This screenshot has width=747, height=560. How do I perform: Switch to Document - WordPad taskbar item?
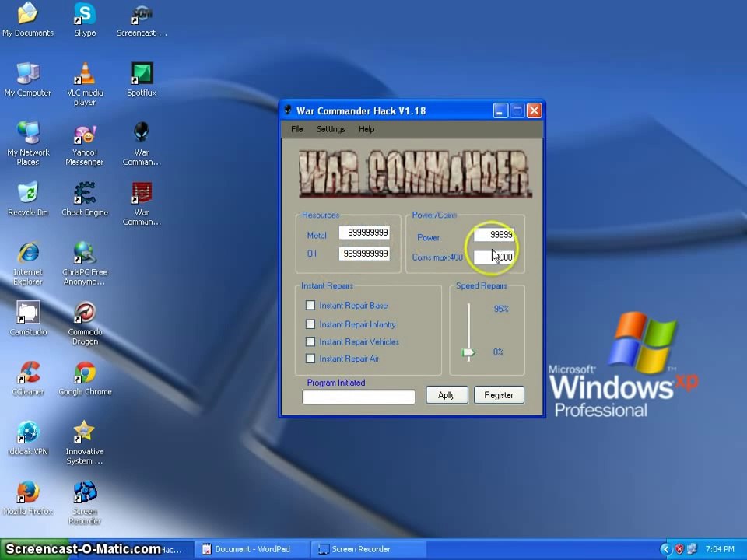(252, 549)
